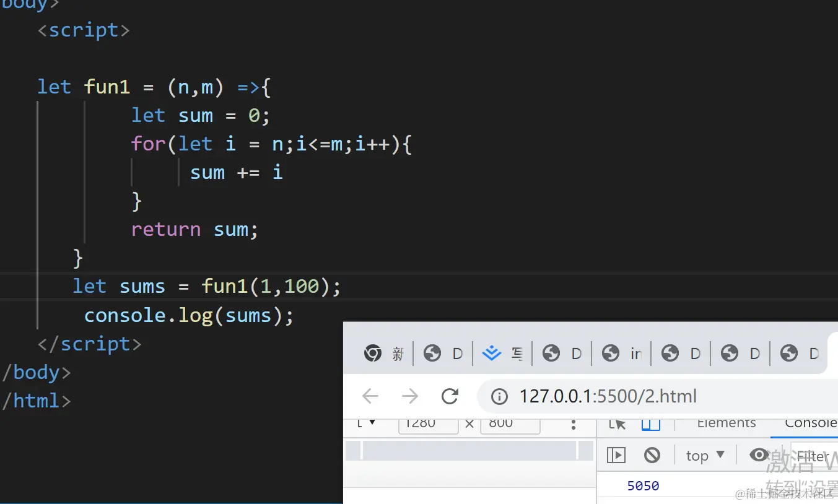Open the site information icon in address bar
Viewport: 838px width, 504px height.
[x=499, y=396]
